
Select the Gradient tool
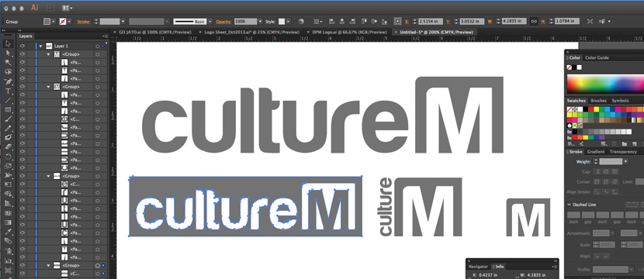coord(9,222)
